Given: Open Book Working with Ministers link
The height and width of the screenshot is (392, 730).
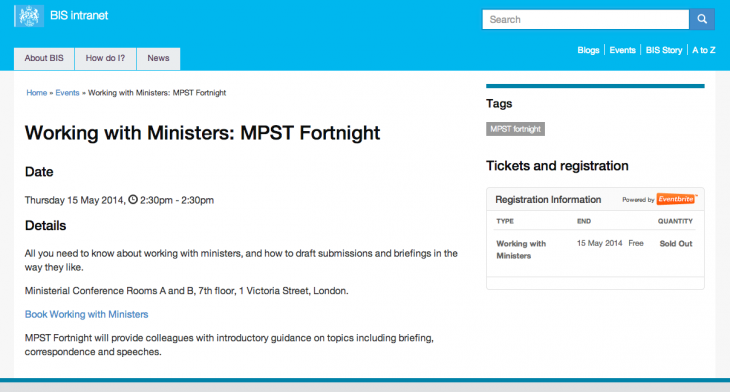Looking at the screenshot, I should [x=87, y=314].
